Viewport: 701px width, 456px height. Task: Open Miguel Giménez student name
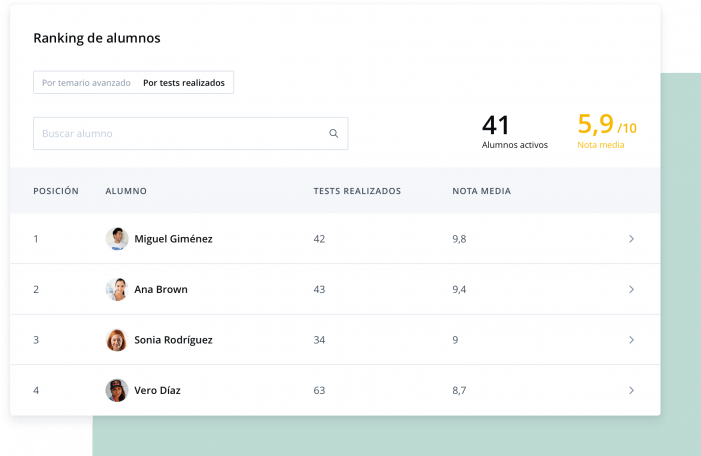(x=173, y=239)
